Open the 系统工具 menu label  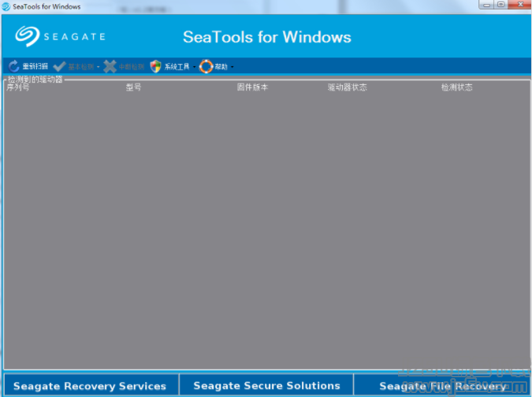point(177,66)
